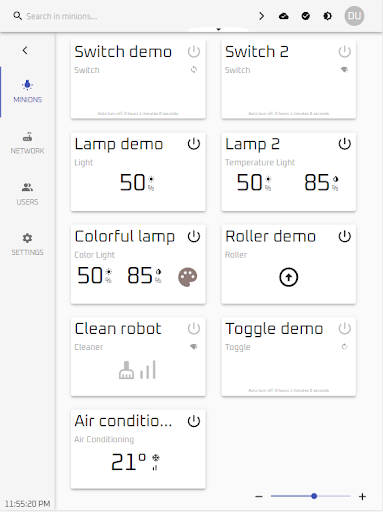
Task: Open the Settings tab in sidebar
Action: click(x=27, y=245)
